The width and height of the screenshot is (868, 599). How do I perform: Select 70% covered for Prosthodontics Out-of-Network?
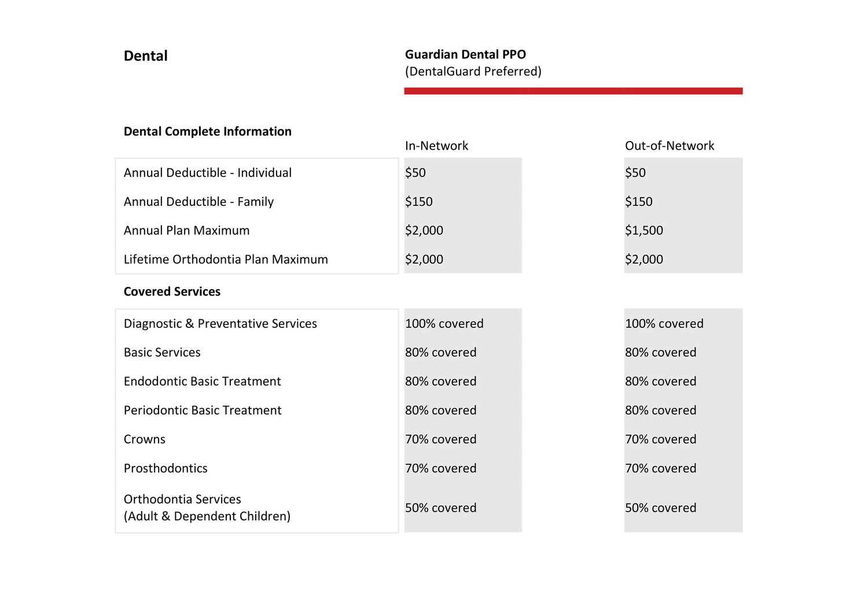pyautogui.click(x=661, y=468)
